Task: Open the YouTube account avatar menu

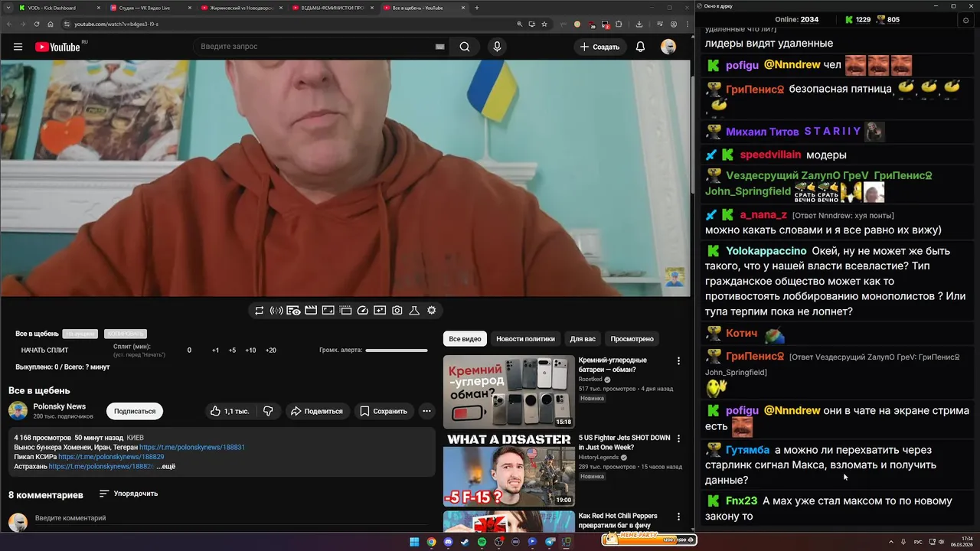Action: pos(668,47)
